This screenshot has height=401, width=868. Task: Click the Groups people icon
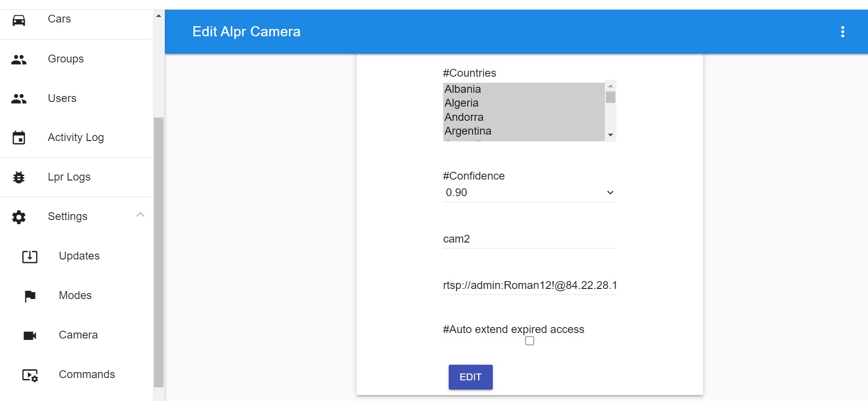point(19,60)
